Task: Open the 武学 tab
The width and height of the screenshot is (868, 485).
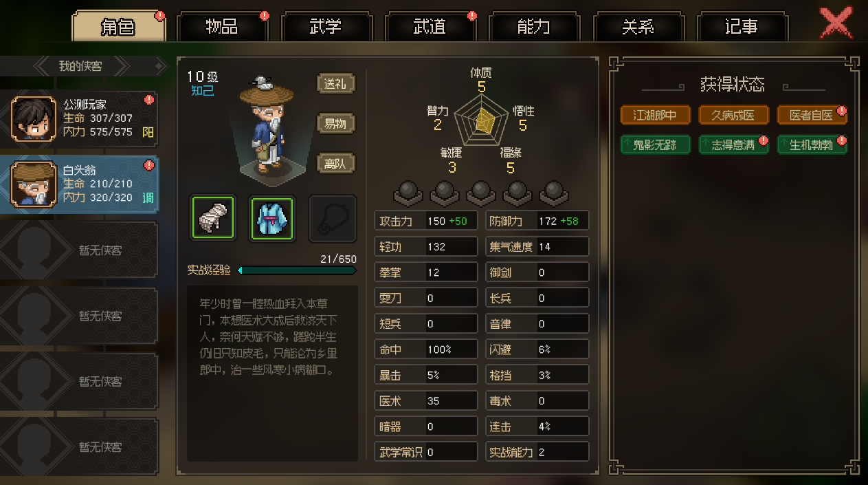Action: (x=326, y=27)
